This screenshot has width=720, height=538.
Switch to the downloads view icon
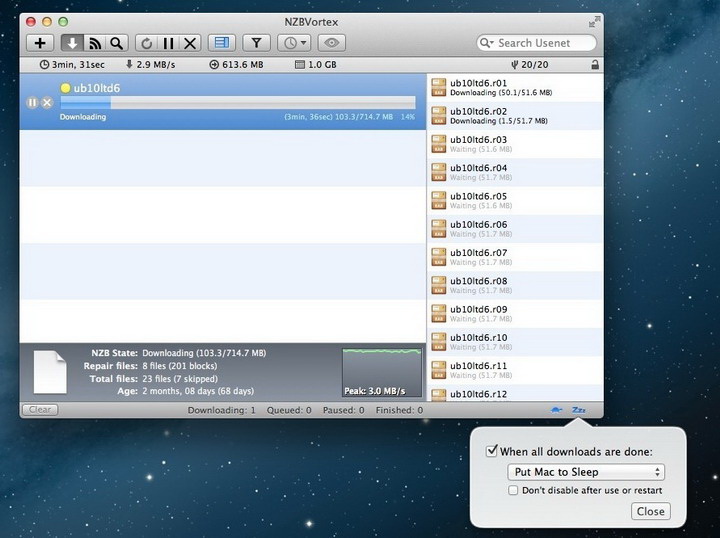73,43
